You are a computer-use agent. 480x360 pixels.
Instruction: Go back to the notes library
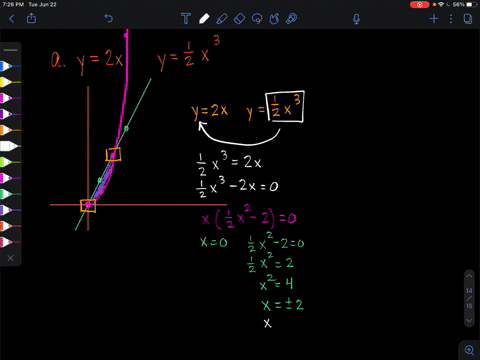[12, 19]
